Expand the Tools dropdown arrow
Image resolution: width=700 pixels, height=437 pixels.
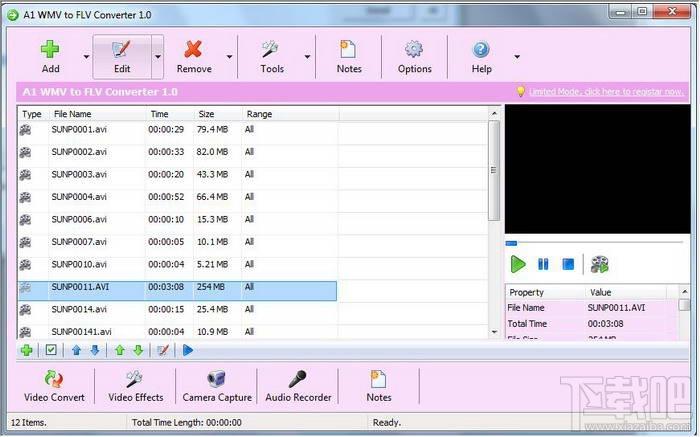307,57
